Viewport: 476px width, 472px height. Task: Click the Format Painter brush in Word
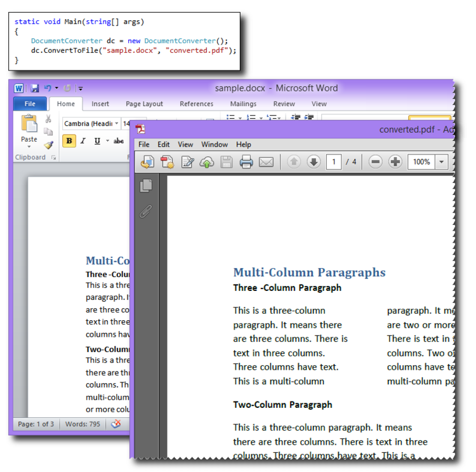coord(48,145)
